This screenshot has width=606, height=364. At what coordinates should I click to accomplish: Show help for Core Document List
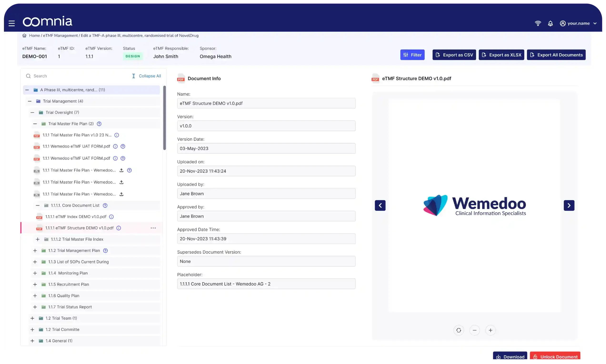tap(105, 206)
